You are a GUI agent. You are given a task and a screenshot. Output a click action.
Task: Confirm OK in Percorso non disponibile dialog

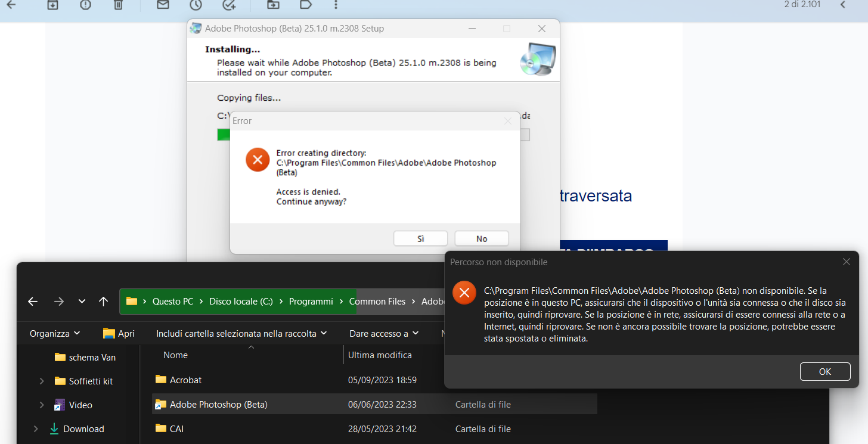[x=825, y=371]
